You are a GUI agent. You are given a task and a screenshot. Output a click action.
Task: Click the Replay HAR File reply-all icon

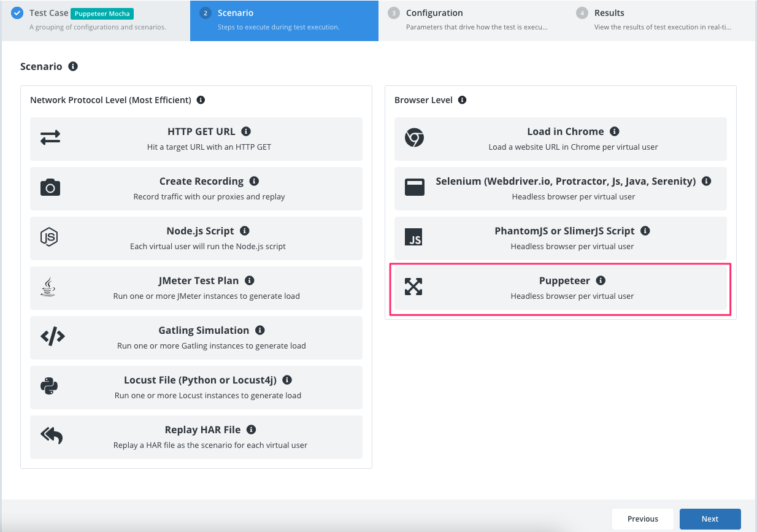click(52, 436)
